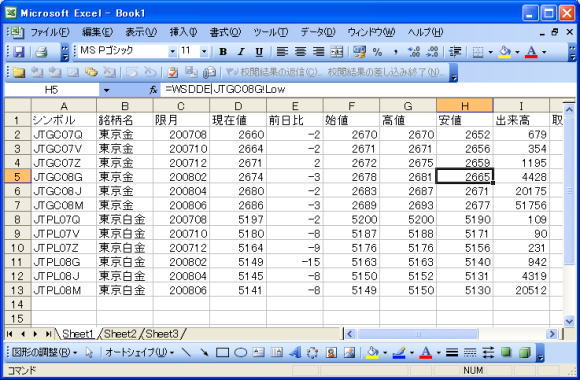Image resolution: width=580 pixels, height=380 pixels.
Task: Open the font name dropdown
Action: (172, 51)
